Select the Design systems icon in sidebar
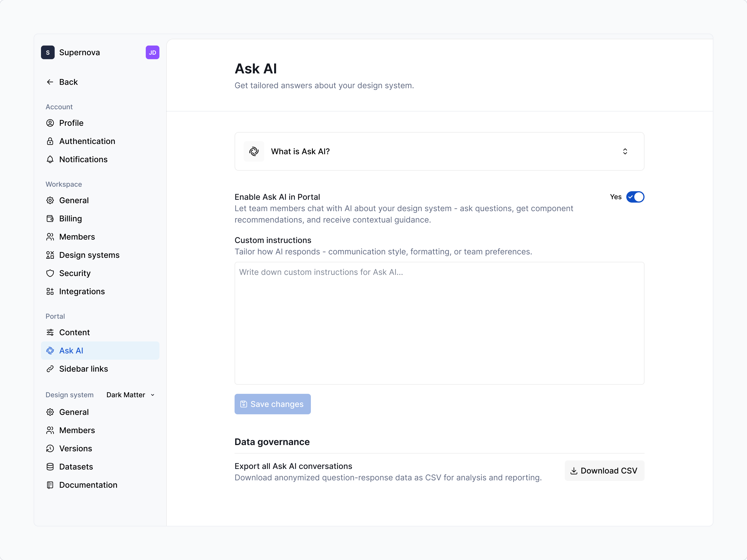 pyautogui.click(x=50, y=255)
